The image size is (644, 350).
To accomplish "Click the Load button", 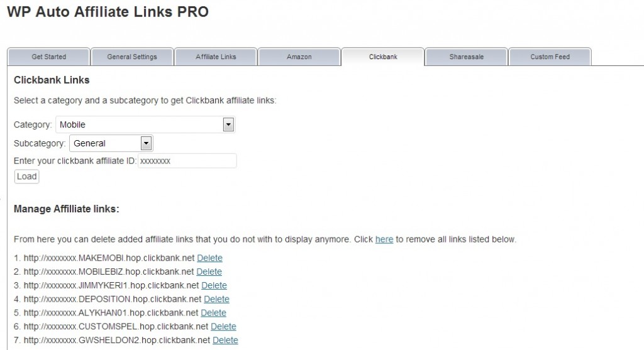I will coord(26,177).
